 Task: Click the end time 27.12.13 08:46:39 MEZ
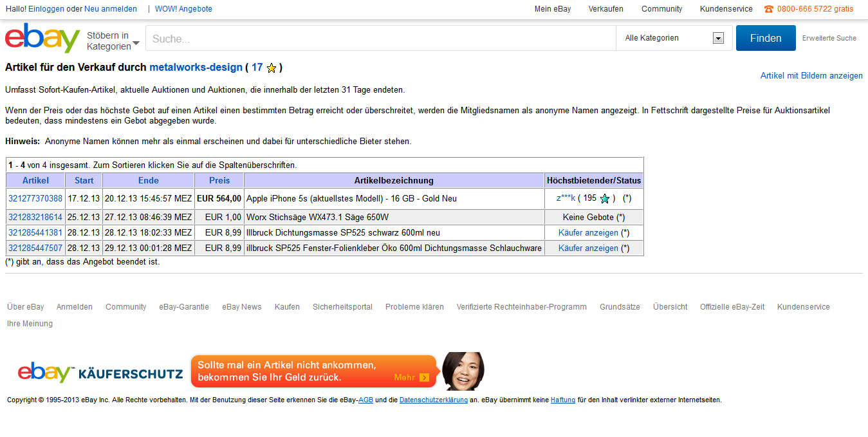[x=149, y=217]
